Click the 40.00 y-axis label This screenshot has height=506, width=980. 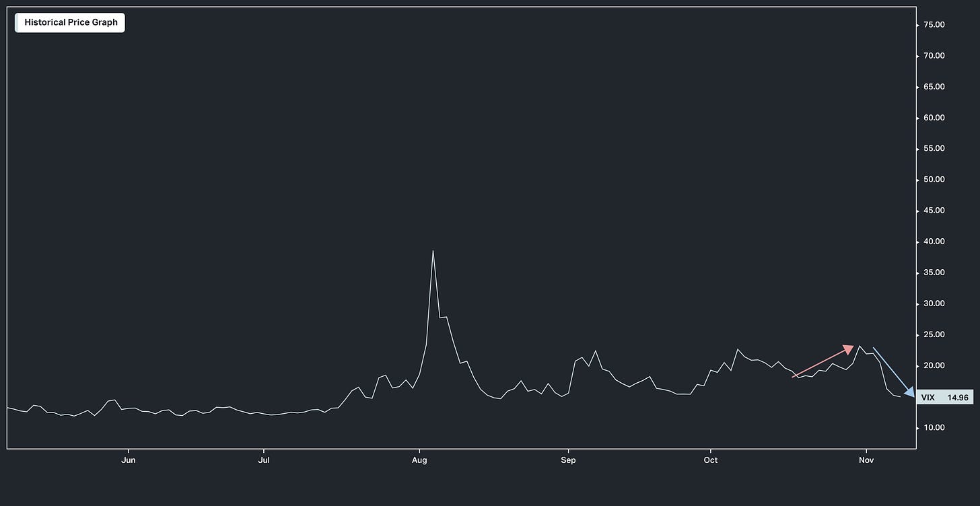tap(934, 242)
